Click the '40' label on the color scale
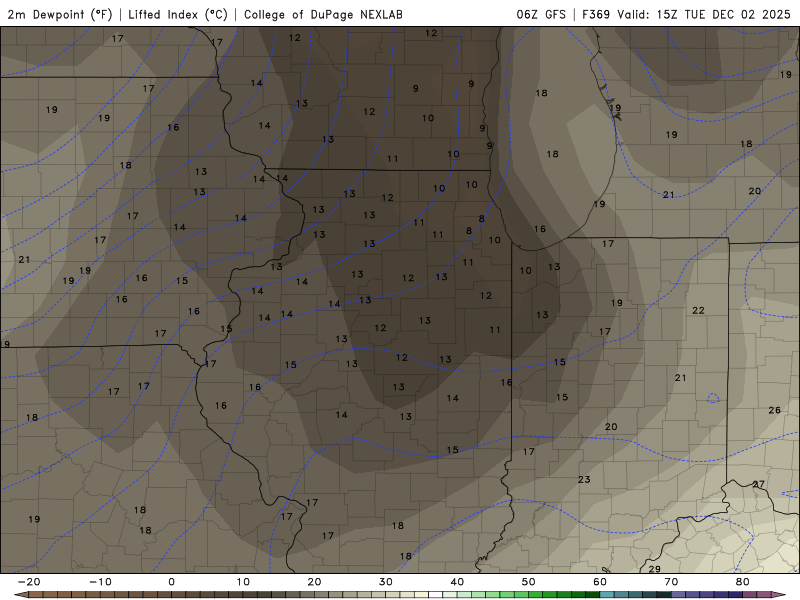The height and width of the screenshot is (600, 800). pos(457,582)
